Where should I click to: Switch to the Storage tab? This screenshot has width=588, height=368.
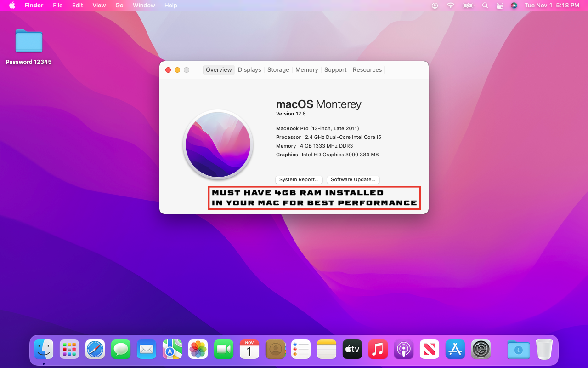(278, 70)
